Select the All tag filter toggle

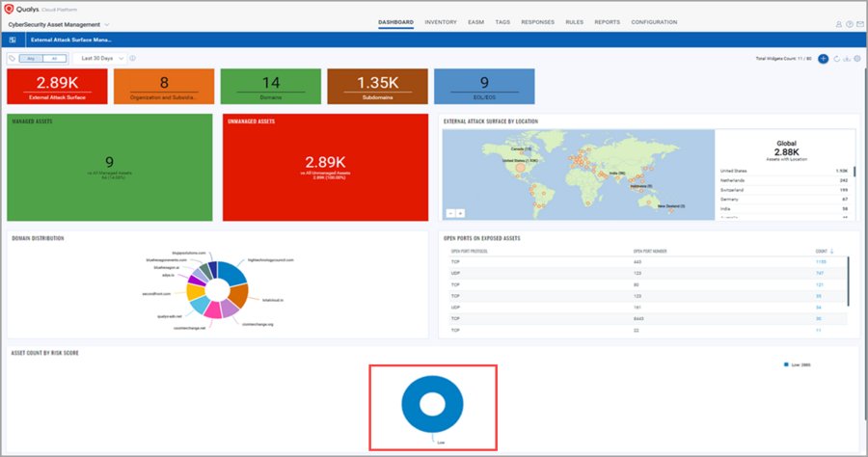54,58
